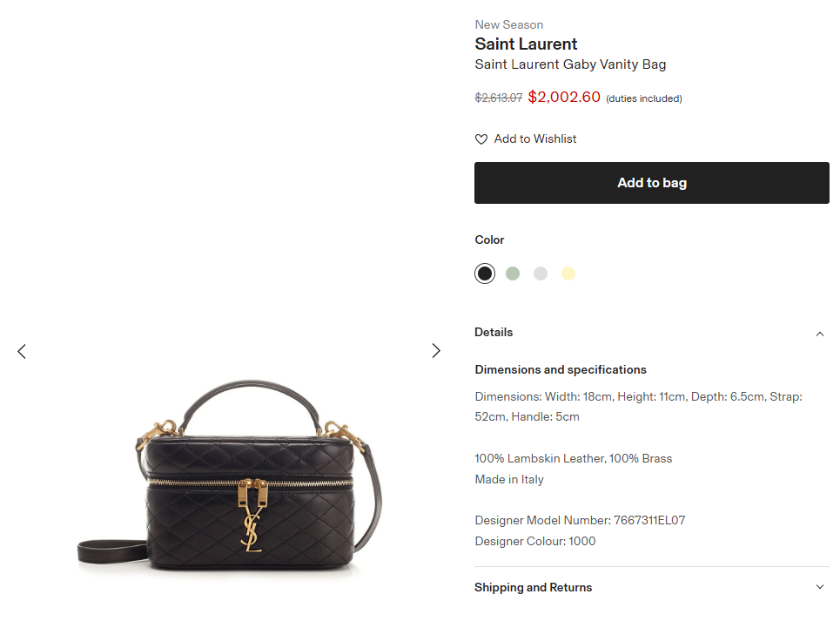
Task: Go to the next product image
Action: pos(436,351)
